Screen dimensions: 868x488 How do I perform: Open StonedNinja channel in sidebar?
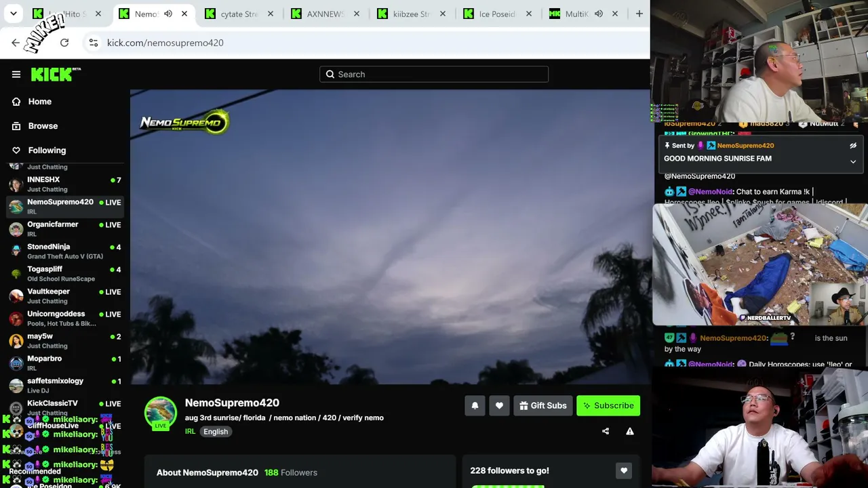(65, 251)
